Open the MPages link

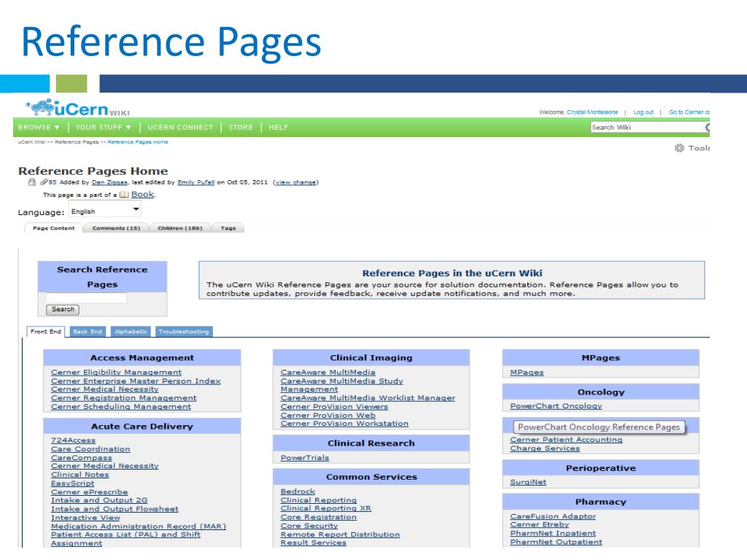click(x=527, y=373)
